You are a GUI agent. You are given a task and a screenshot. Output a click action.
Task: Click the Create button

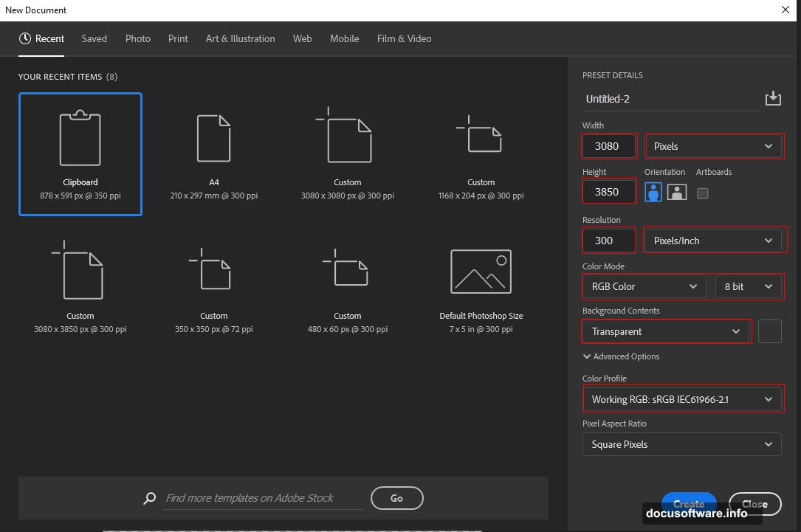[x=689, y=503]
